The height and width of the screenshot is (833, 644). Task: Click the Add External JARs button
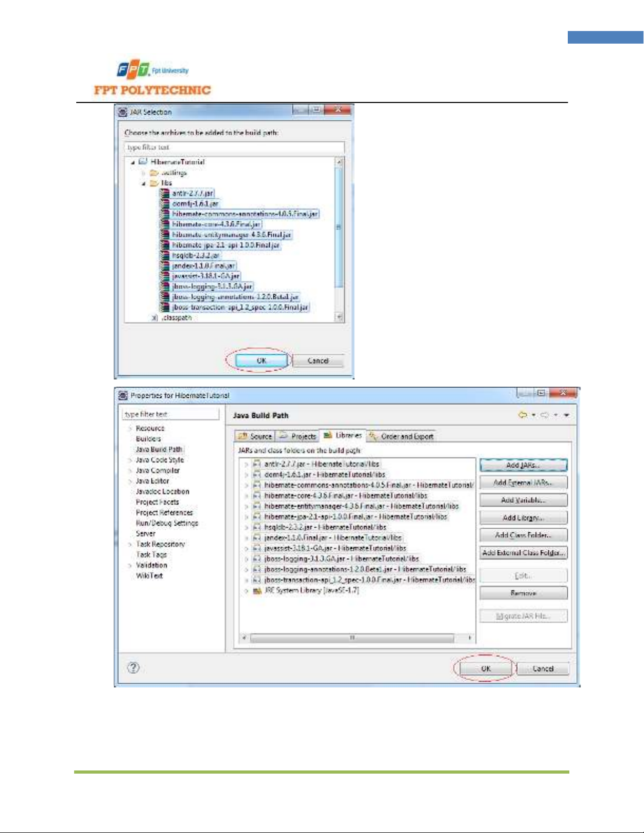(x=523, y=482)
